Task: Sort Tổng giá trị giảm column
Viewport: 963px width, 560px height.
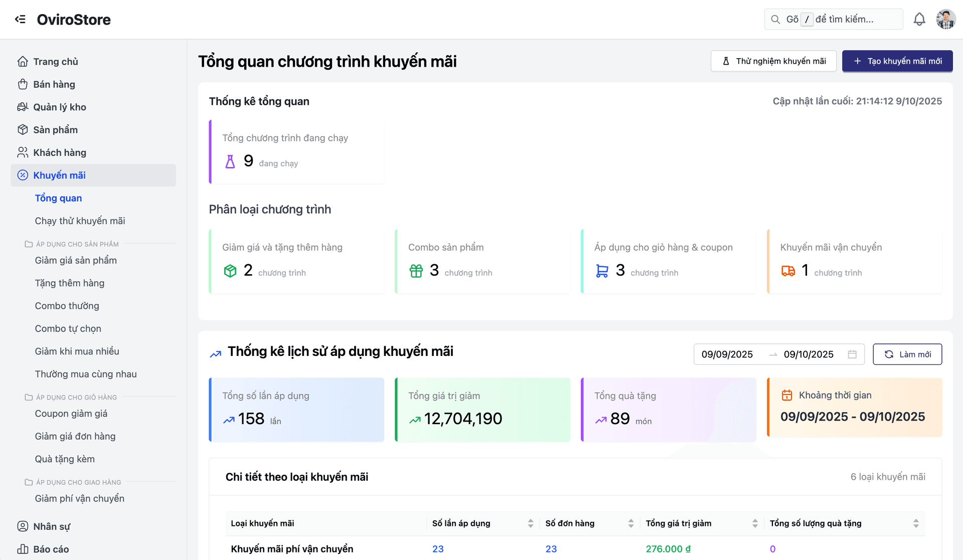Action: pos(755,523)
